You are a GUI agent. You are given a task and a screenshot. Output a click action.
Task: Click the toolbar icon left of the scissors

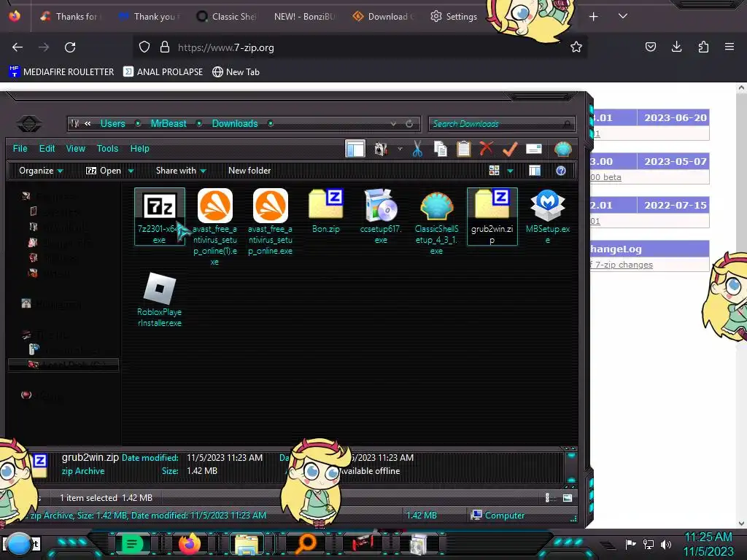click(x=381, y=149)
